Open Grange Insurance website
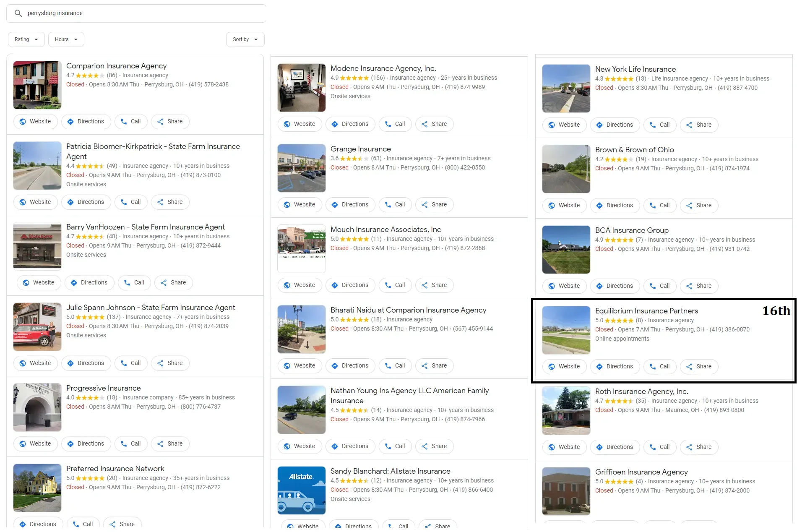Viewport: 797px width, 532px height. click(x=300, y=205)
